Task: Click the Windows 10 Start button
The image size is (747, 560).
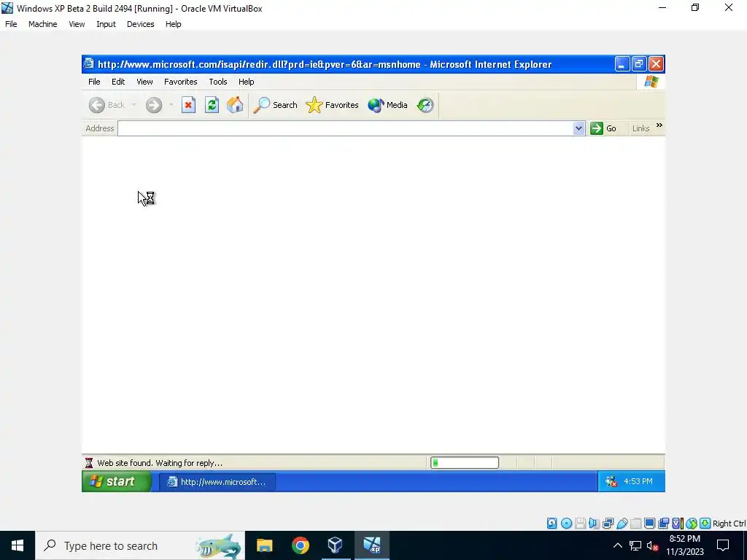Action: [18, 545]
